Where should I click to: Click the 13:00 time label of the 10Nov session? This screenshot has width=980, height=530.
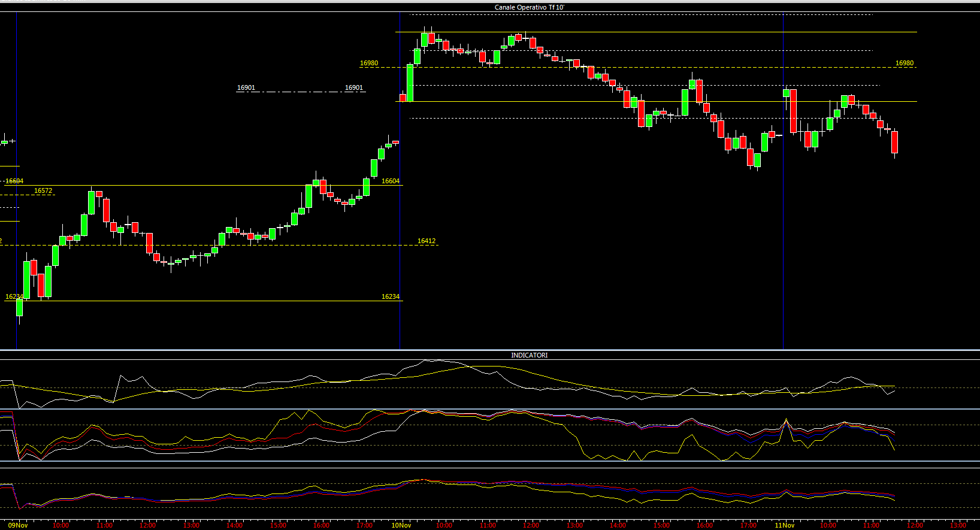coord(574,525)
